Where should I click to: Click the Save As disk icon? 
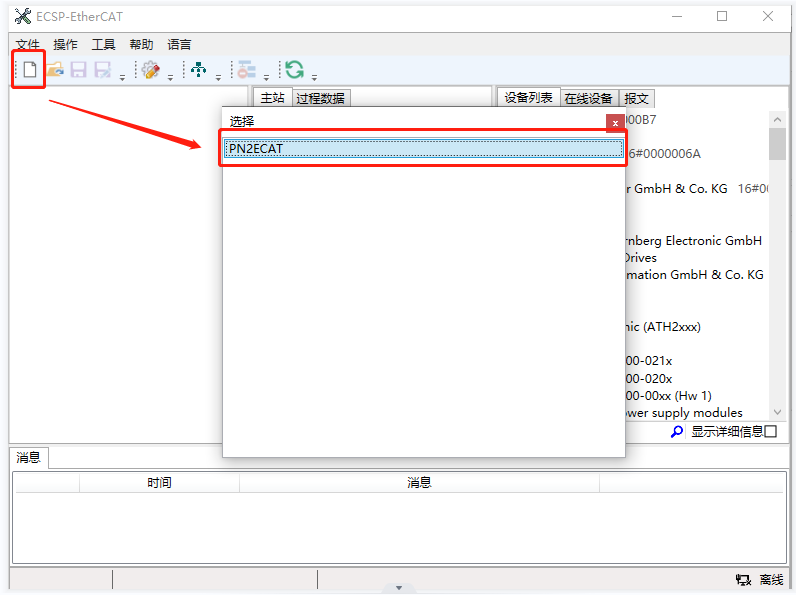(x=103, y=70)
